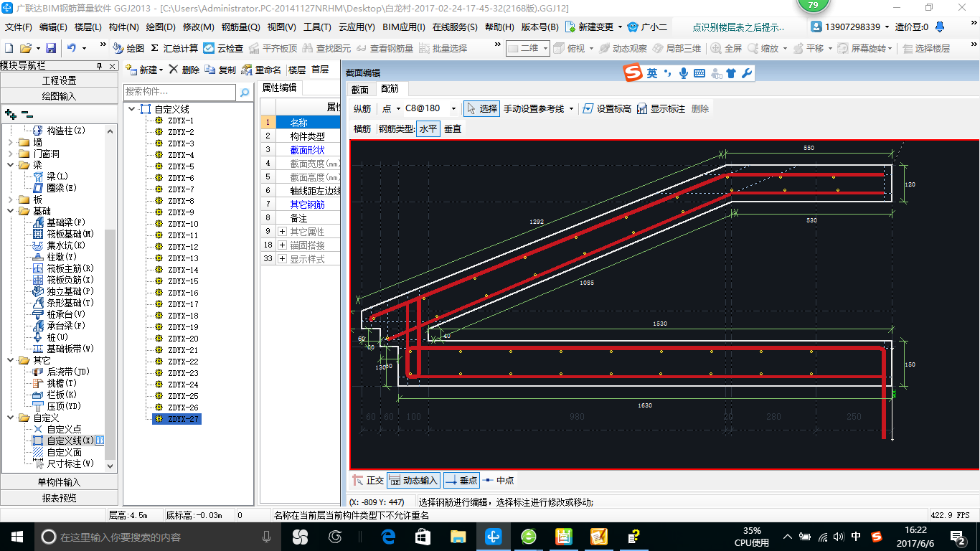Open 帮助(H) menu
This screenshot has height=551, width=980.
pyautogui.click(x=499, y=27)
